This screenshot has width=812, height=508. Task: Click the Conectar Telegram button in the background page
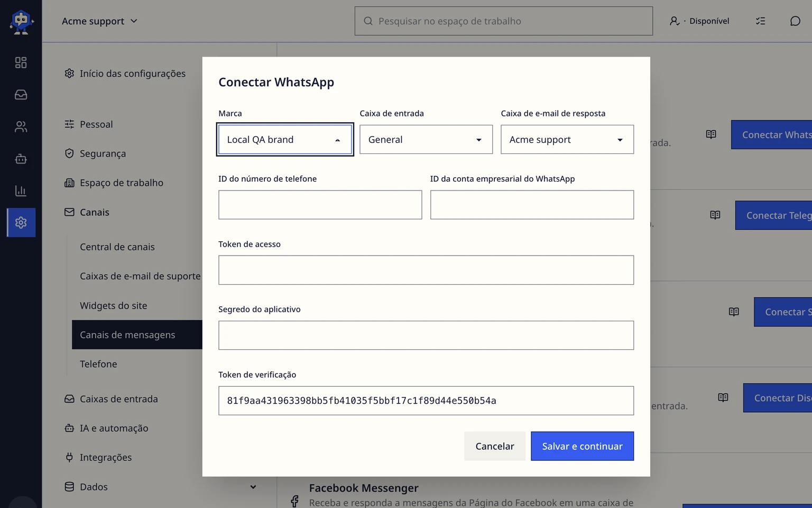click(773, 215)
